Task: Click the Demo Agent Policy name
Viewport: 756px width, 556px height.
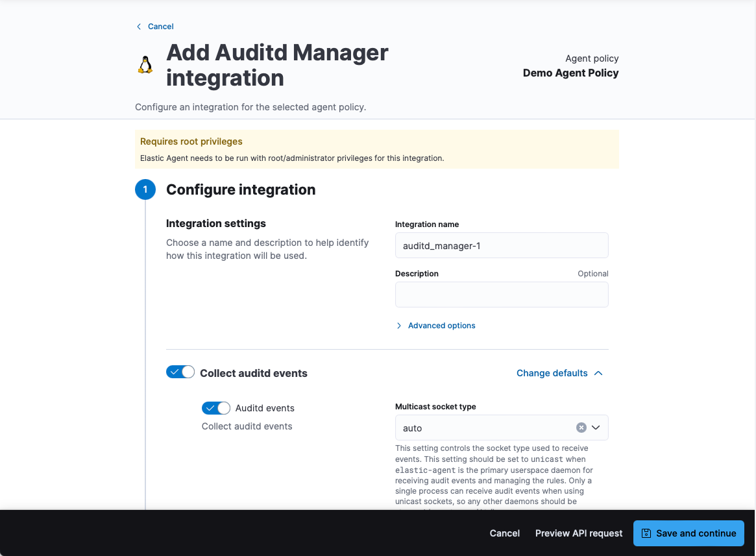Action: pyautogui.click(x=570, y=73)
